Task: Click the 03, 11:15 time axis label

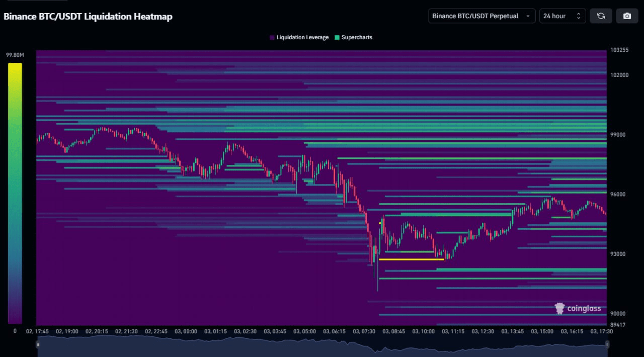Action: coord(453,332)
